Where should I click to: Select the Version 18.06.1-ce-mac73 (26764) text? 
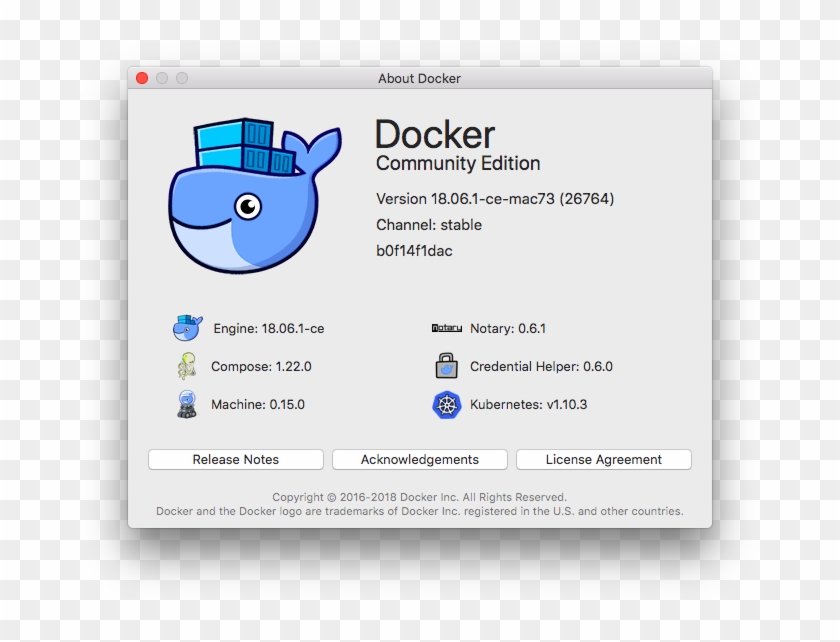tap(495, 199)
